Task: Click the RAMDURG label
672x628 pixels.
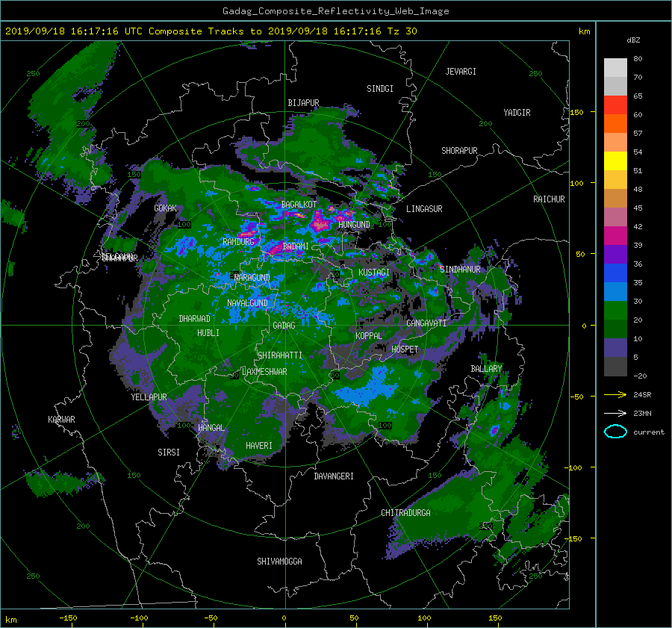Action: click(x=238, y=242)
